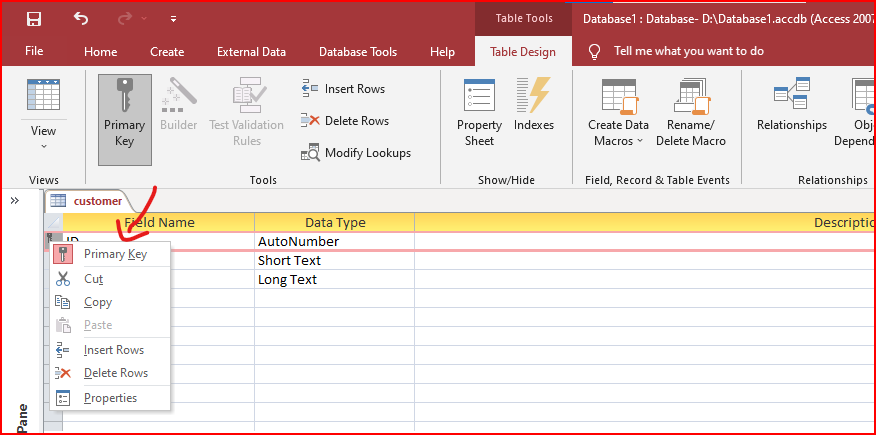876x435 pixels.
Task: Click the select-all corner of the grid
Action: [x=53, y=222]
